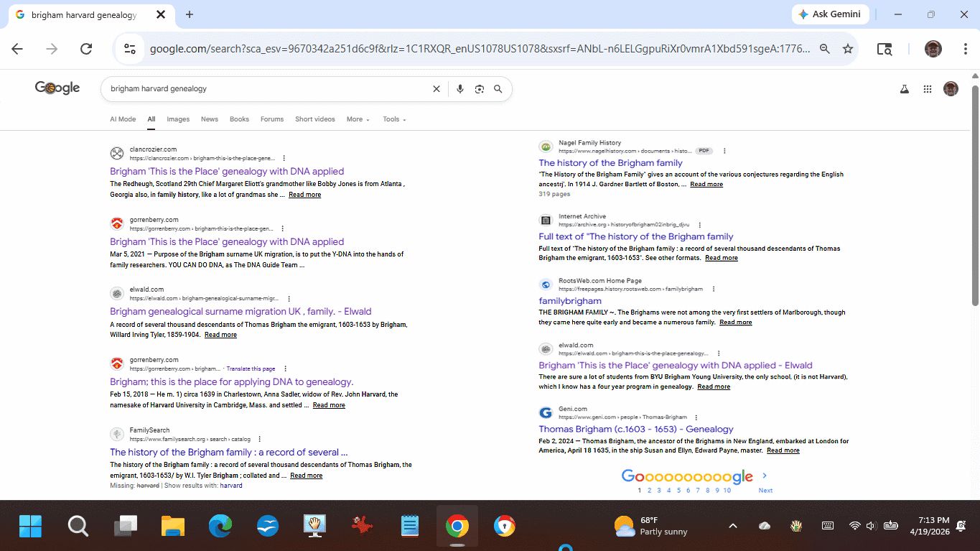
Task: Click the voice search microphone icon
Action: pos(460,89)
